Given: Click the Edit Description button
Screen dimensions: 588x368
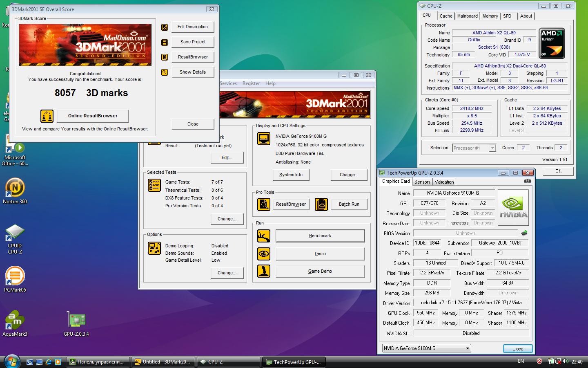Looking at the screenshot, I should click(x=193, y=27).
